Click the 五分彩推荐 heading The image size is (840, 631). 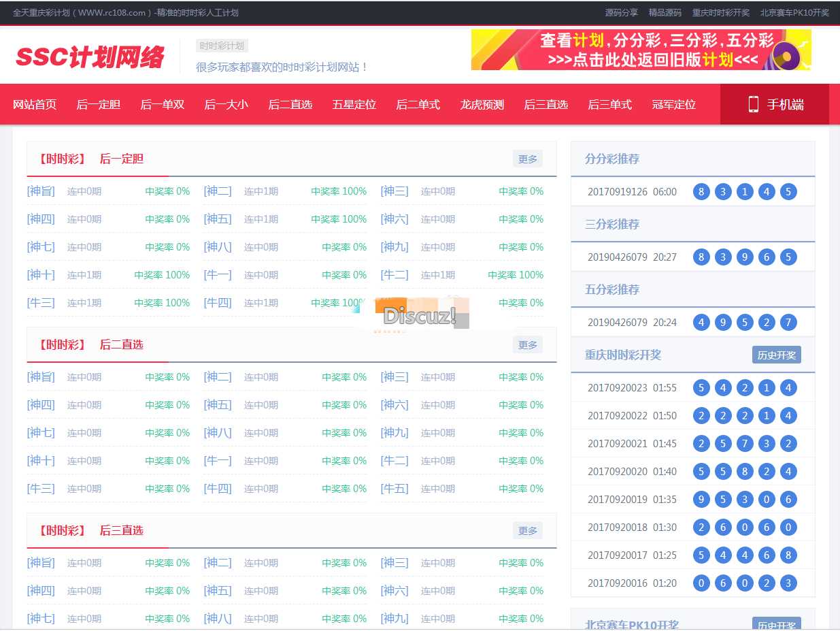tap(612, 289)
